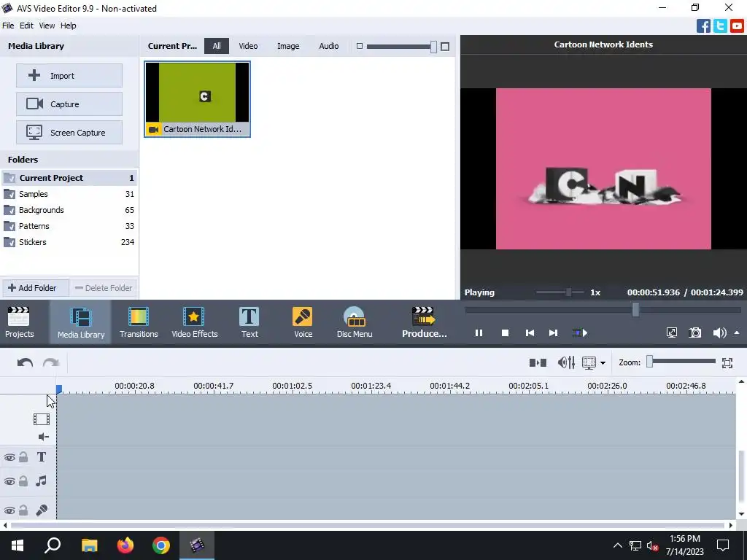Fit timeline zoom to window
This screenshot has width=747, height=560.
coord(727,363)
